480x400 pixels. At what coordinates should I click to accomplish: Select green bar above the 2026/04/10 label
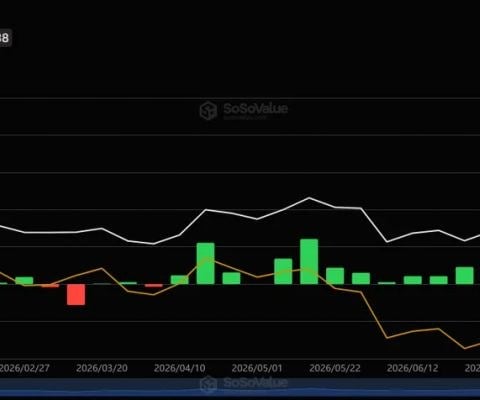[180, 280]
